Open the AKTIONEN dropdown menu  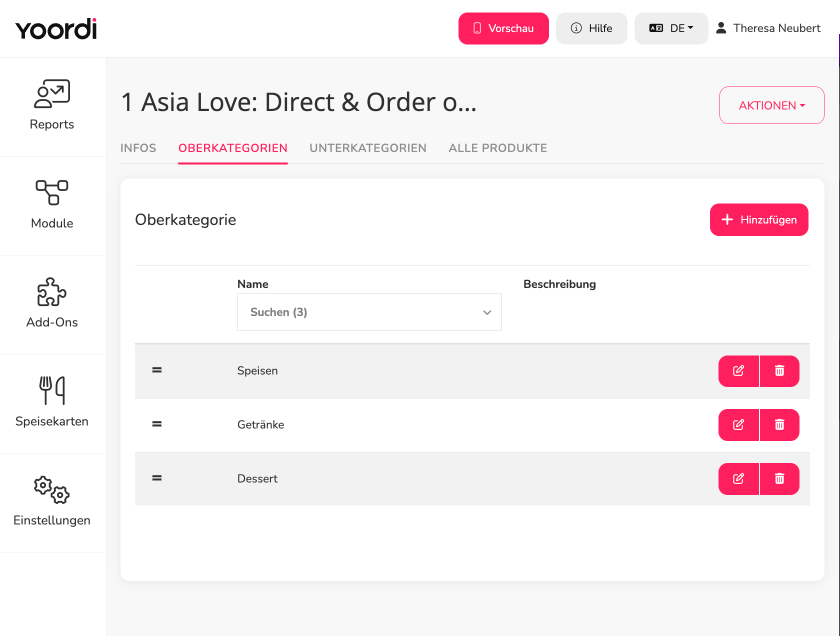(x=771, y=105)
